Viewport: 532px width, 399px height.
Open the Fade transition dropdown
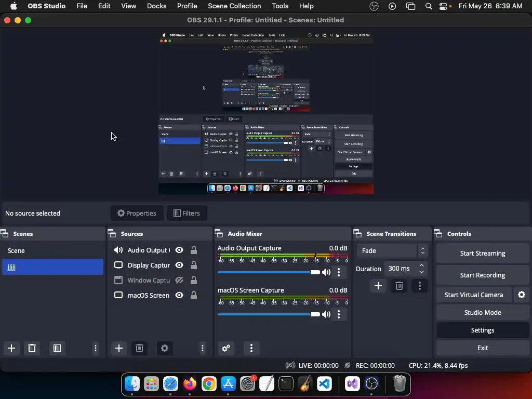pyautogui.click(x=392, y=251)
